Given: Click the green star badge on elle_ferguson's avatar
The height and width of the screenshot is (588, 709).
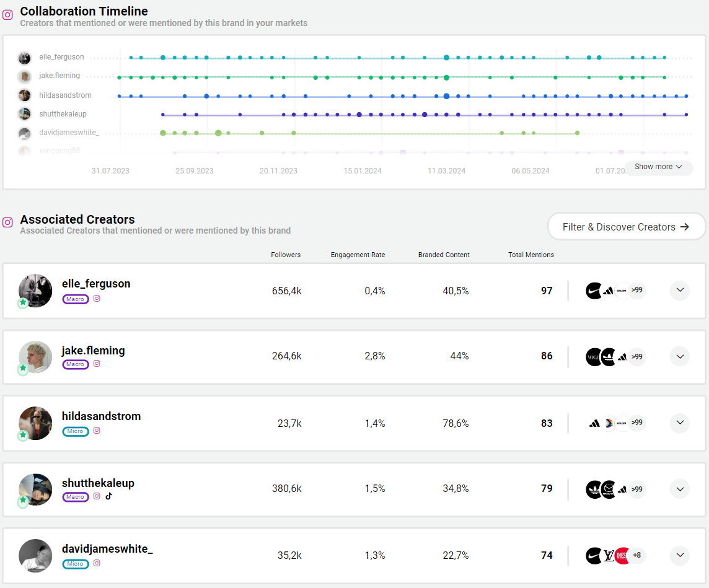Looking at the screenshot, I should pos(23,302).
